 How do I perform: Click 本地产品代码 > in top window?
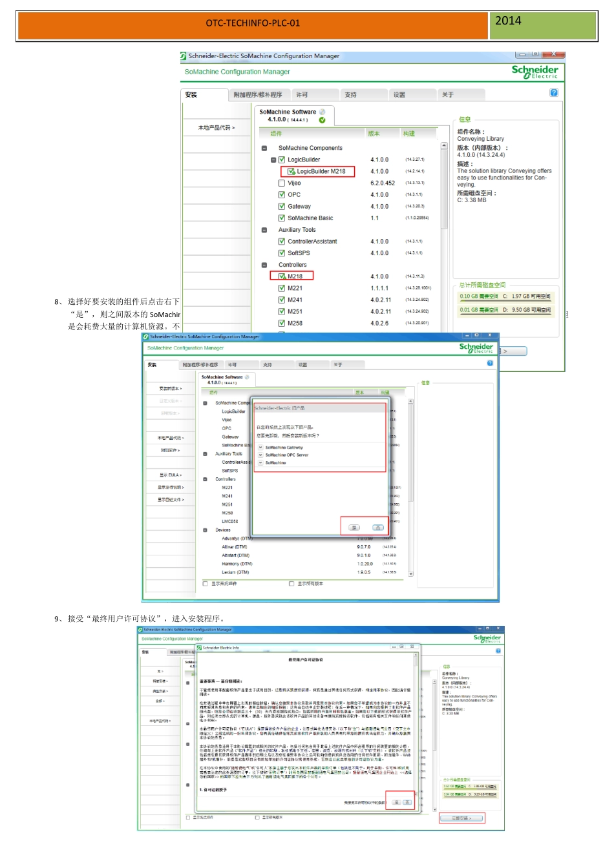[217, 128]
